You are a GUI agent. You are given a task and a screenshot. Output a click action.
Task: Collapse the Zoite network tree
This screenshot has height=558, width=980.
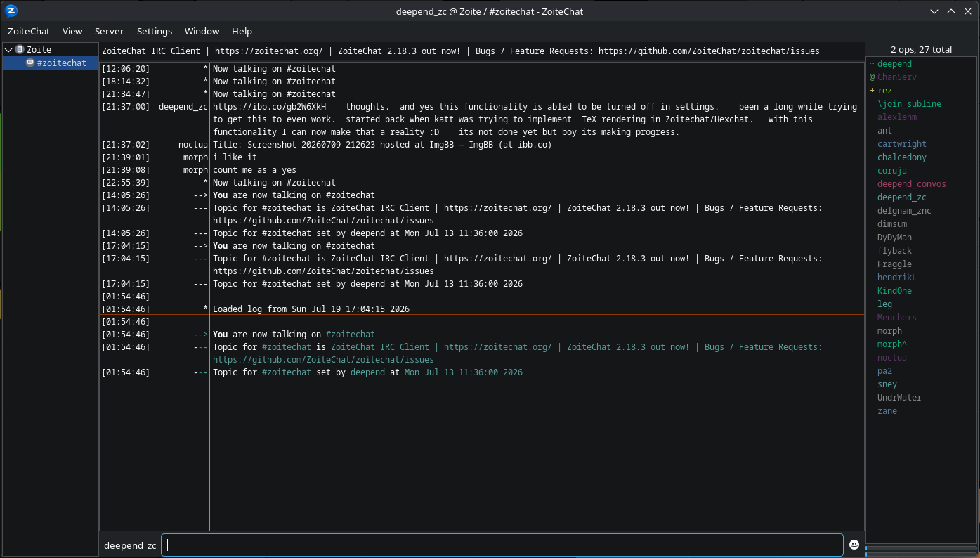(x=8, y=50)
